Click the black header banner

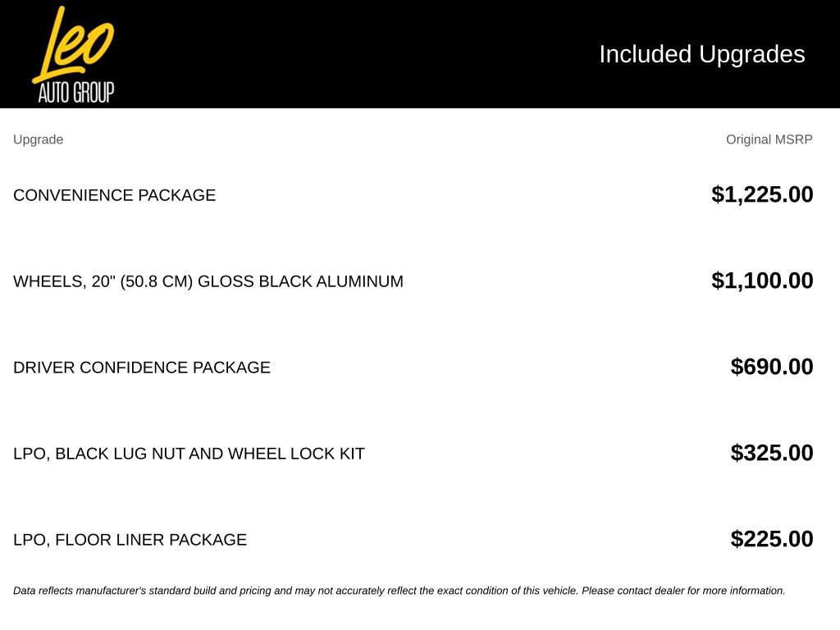pyautogui.click(x=420, y=54)
